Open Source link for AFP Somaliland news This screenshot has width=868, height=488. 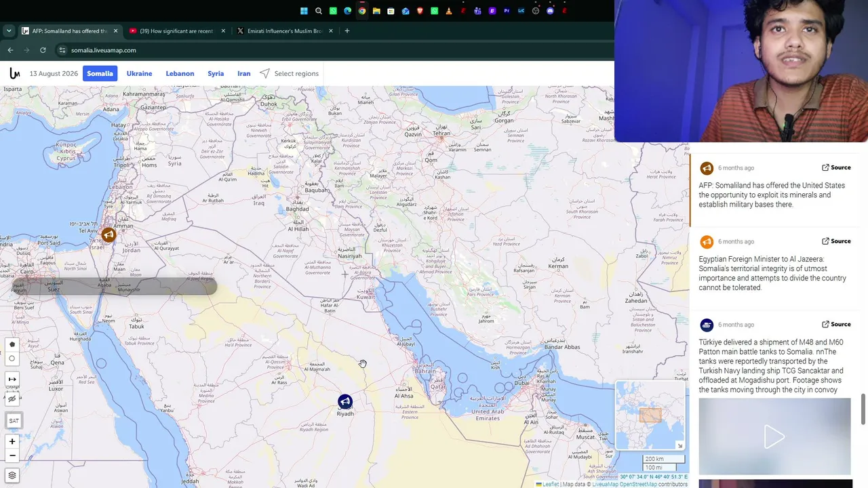tap(836, 167)
